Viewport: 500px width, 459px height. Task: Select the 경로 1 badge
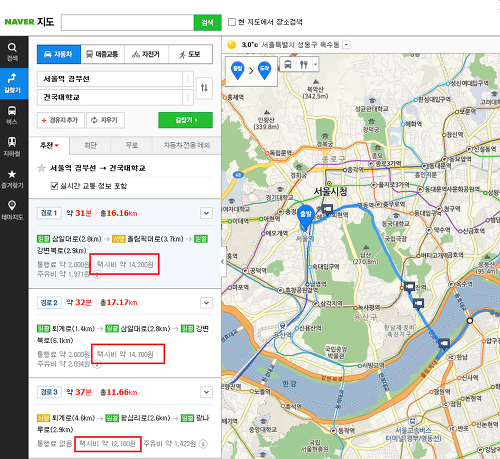(x=49, y=213)
